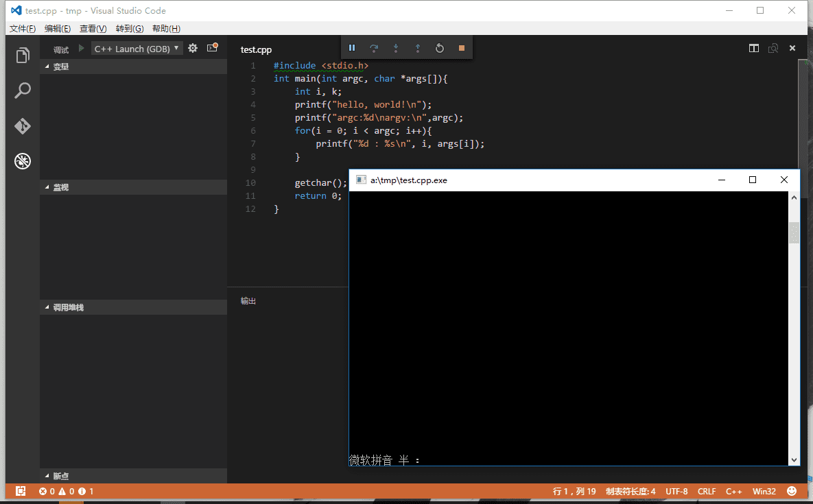Open the Explorer view in activity bar
813x504 pixels.
coord(23,55)
